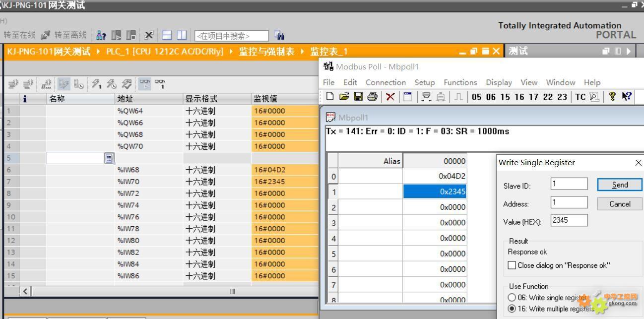Select the %QW64 address cell

click(x=149, y=111)
